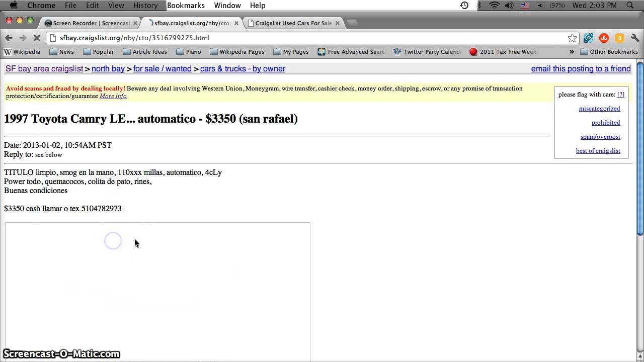Open a new tab with the new-tab button
This screenshot has height=362, width=644.
[352, 23]
